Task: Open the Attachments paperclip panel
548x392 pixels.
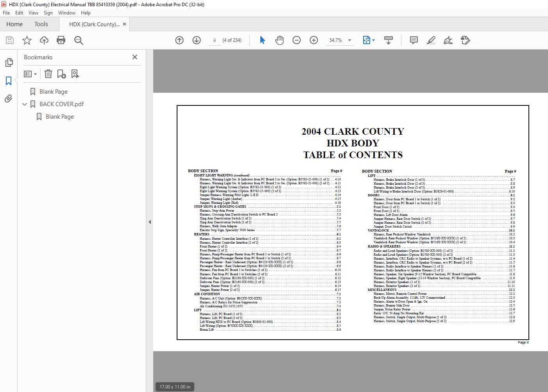Action: click(x=9, y=99)
